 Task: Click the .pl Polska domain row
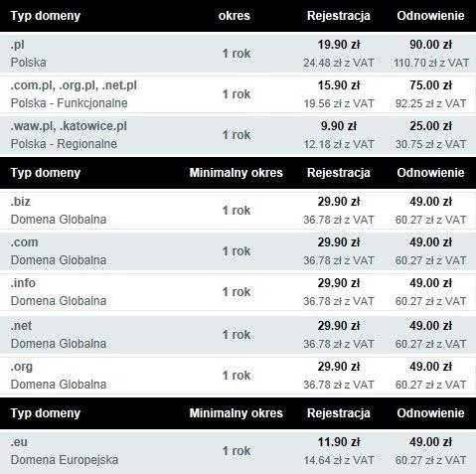click(x=238, y=54)
